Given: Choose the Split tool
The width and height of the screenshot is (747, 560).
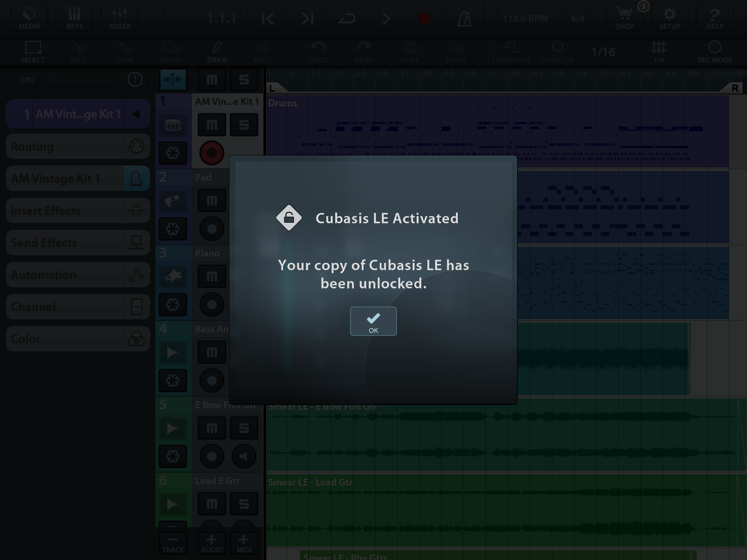Looking at the screenshot, I should (x=78, y=52).
